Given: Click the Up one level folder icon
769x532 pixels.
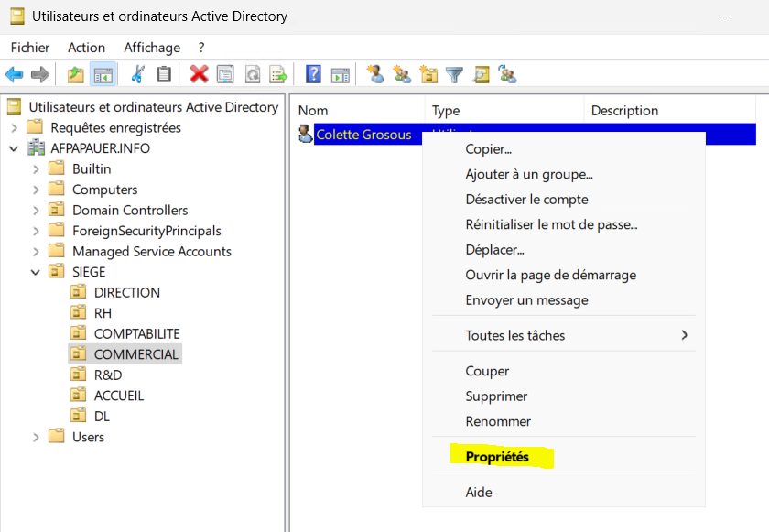Looking at the screenshot, I should coord(75,74).
